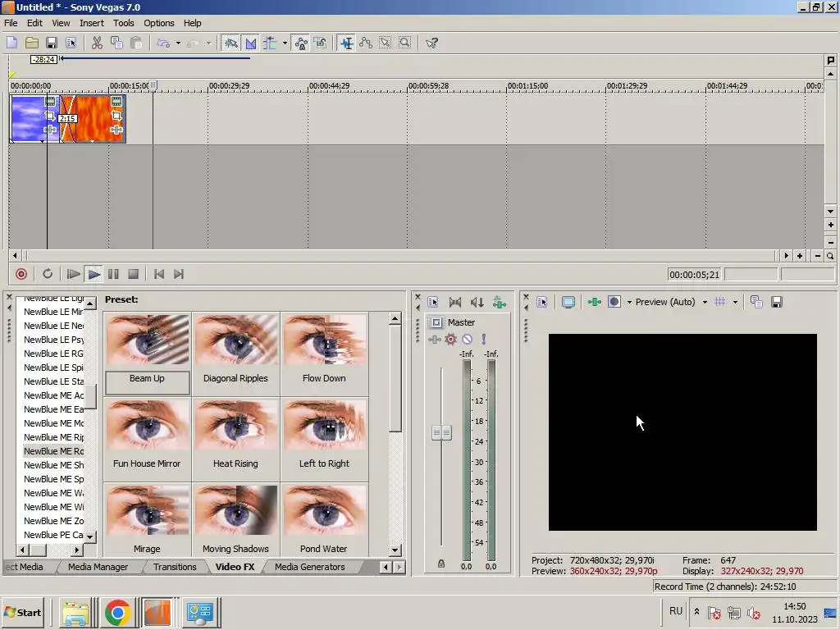Select the Zoom edit tool
This screenshot has width=840, height=630.
pyautogui.click(x=405, y=43)
